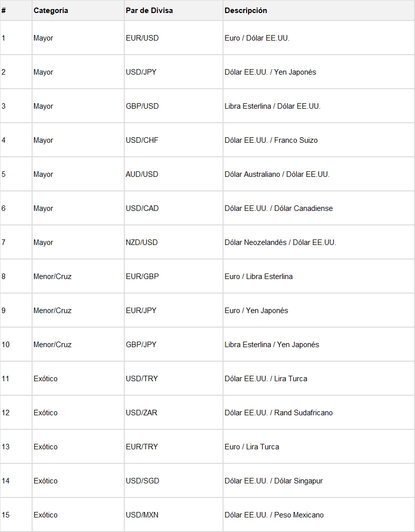Select the EUR/GBP cross pair cell
Screen dimensions: 415x532
(x=142, y=277)
